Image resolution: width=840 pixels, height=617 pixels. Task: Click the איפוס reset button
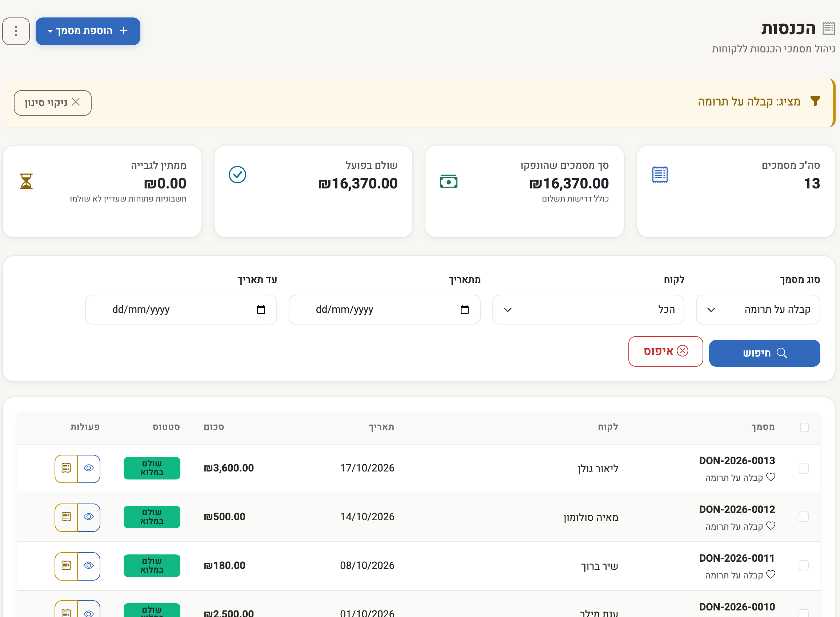[x=665, y=351]
